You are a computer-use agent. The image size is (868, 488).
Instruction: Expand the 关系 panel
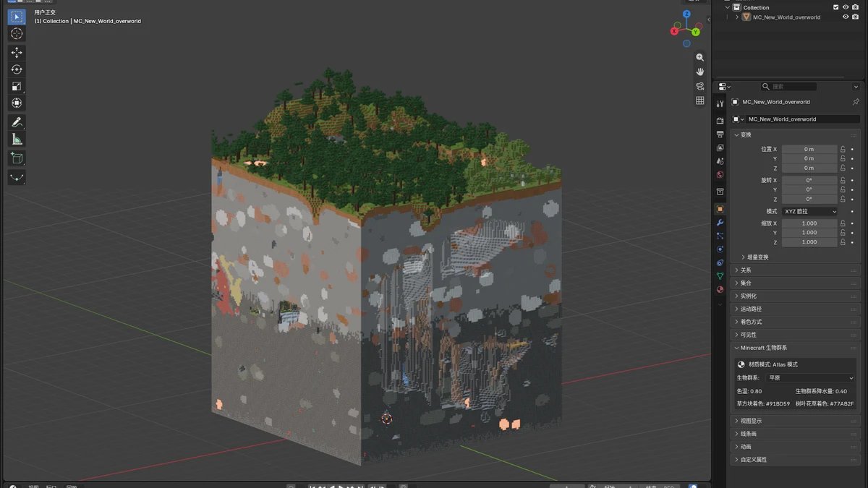coord(793,270)
